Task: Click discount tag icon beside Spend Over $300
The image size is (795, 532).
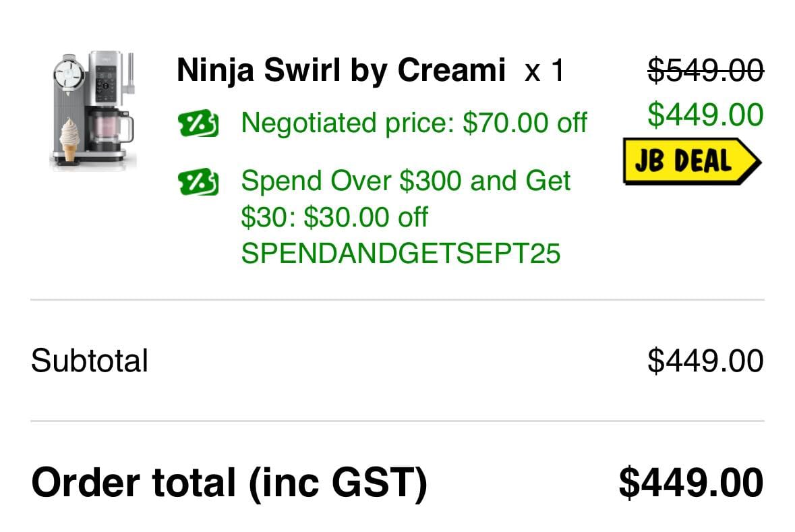Action: (198, 182)
